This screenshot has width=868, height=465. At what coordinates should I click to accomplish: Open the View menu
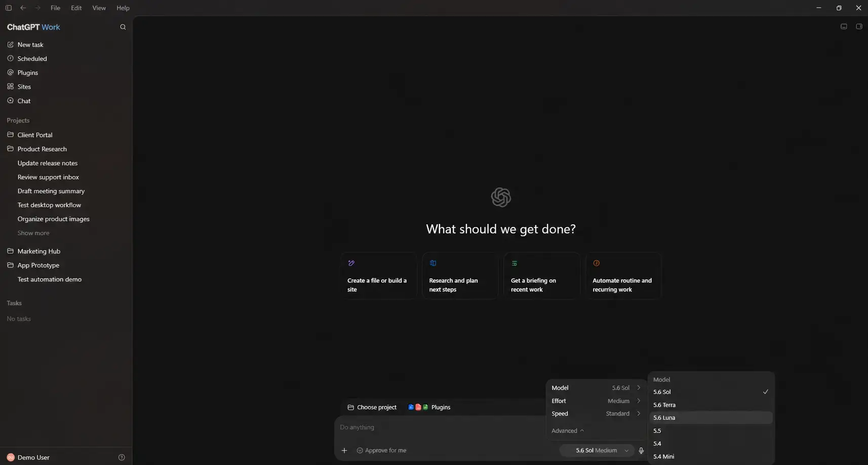click(x=99, y=8)
